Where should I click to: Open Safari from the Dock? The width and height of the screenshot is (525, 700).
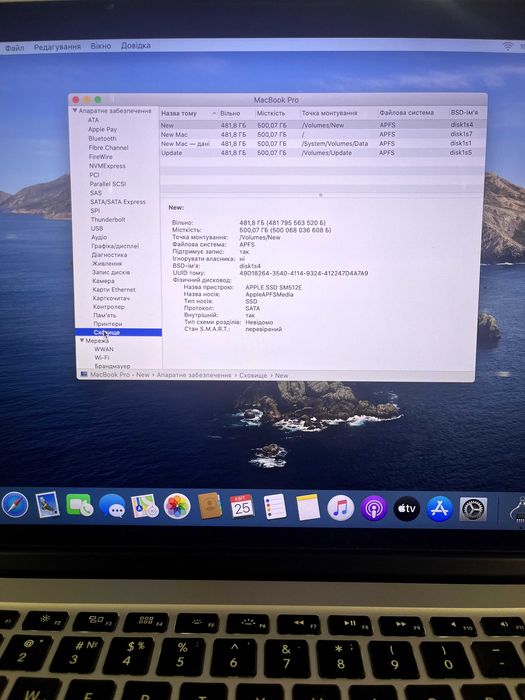coord(15,505)
